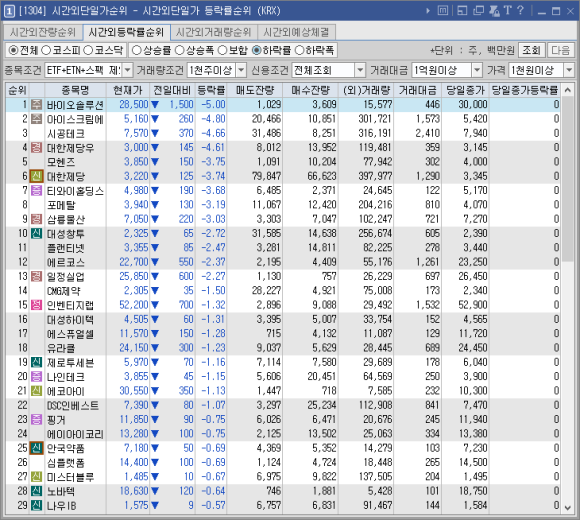Click the duplicate window icon in title bar

(x=478, y=10)
